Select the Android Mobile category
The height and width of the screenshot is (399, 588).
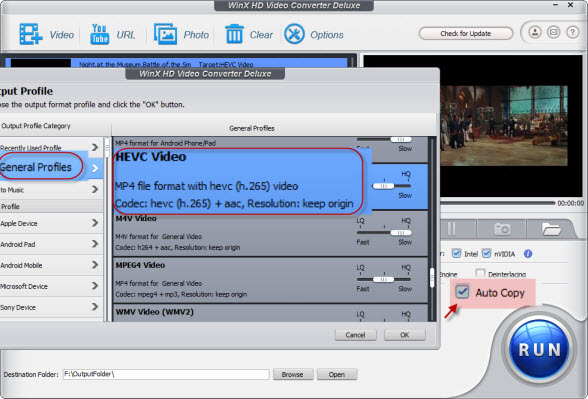coord(51,266)
